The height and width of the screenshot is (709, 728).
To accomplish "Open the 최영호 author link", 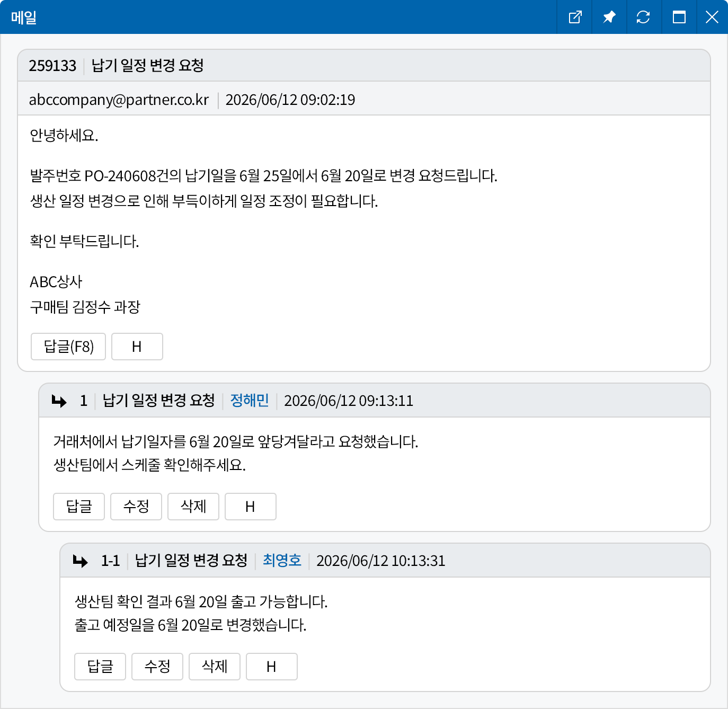I will click(x=282, y=561).
